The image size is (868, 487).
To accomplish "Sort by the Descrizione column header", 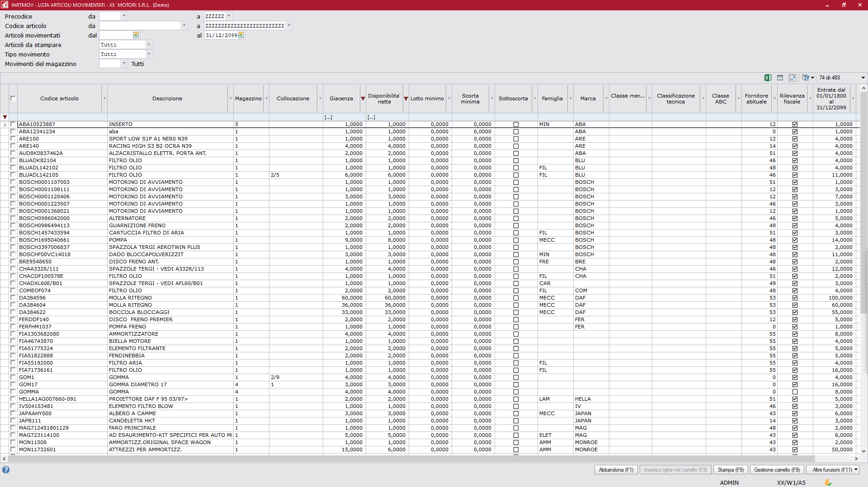I will [167, 98].
